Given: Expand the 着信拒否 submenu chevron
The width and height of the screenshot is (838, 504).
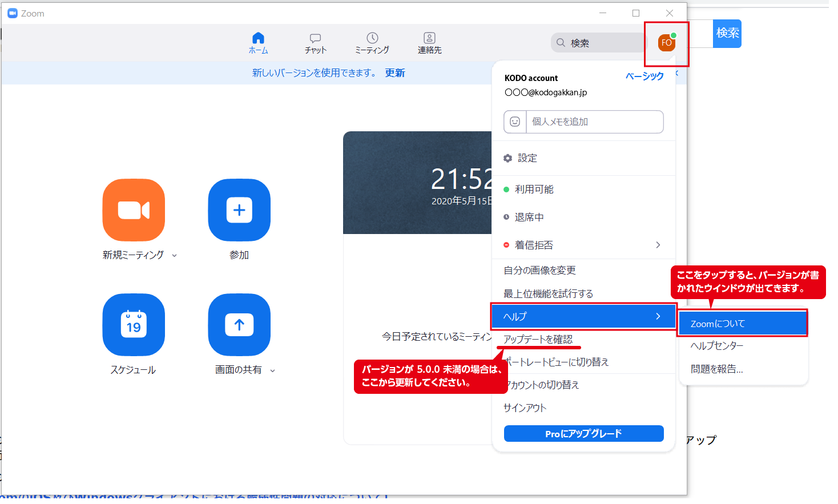Looking at the screenshot, I should click(x=658, y=245).
